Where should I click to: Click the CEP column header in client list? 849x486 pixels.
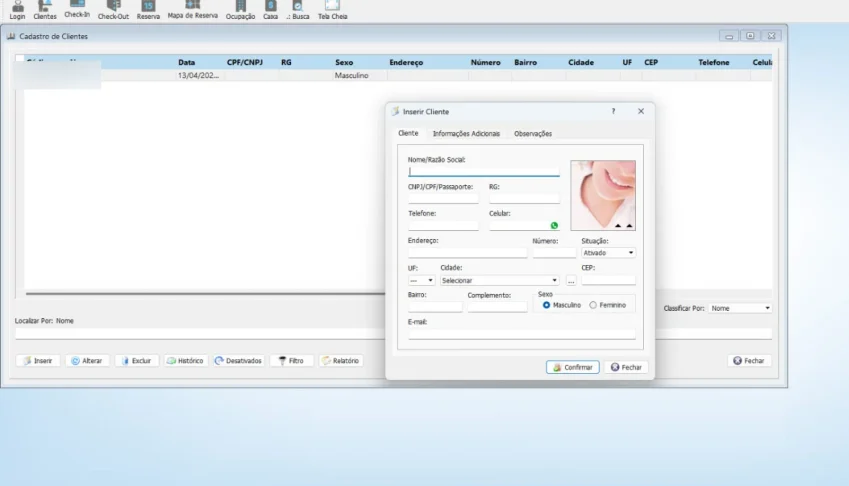pyautogui.click(x=651, y=62)
